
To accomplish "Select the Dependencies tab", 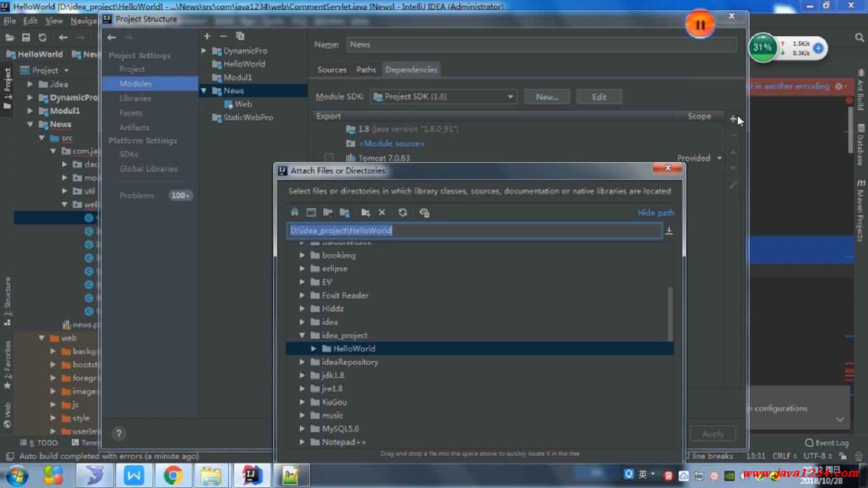I will point(411,70).
